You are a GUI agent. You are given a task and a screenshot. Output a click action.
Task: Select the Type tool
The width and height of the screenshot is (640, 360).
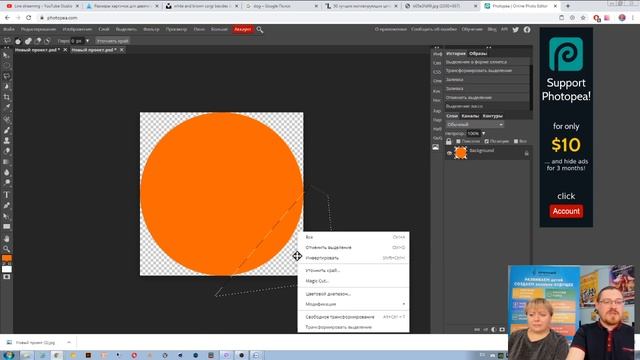tap(6, 195)
